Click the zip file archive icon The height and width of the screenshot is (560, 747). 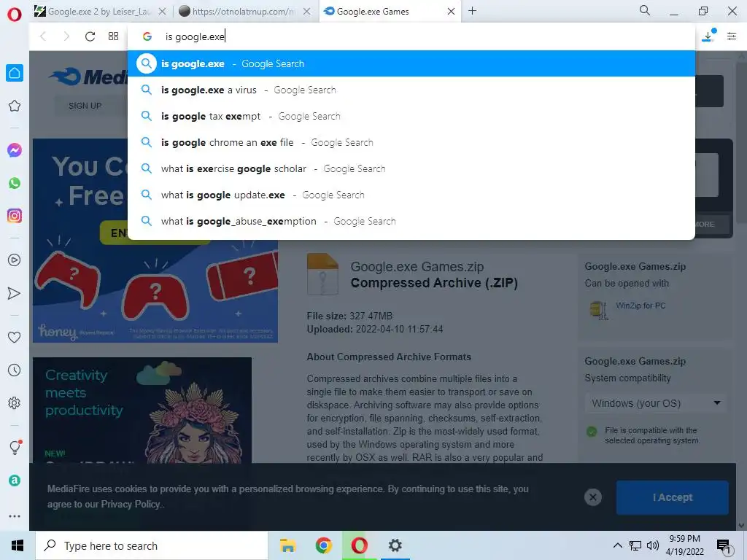pos(322,274)
